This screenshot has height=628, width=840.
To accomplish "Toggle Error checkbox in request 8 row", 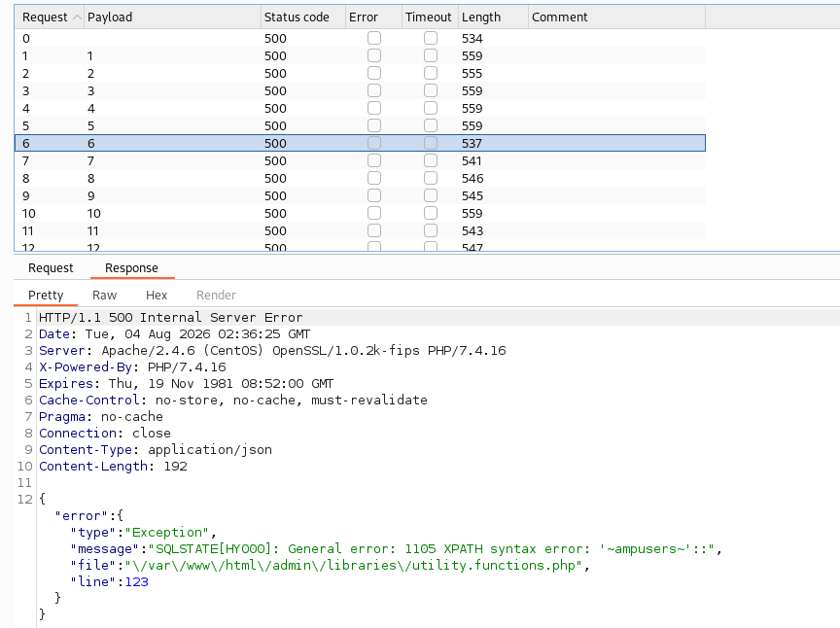I will pos(374,178).
